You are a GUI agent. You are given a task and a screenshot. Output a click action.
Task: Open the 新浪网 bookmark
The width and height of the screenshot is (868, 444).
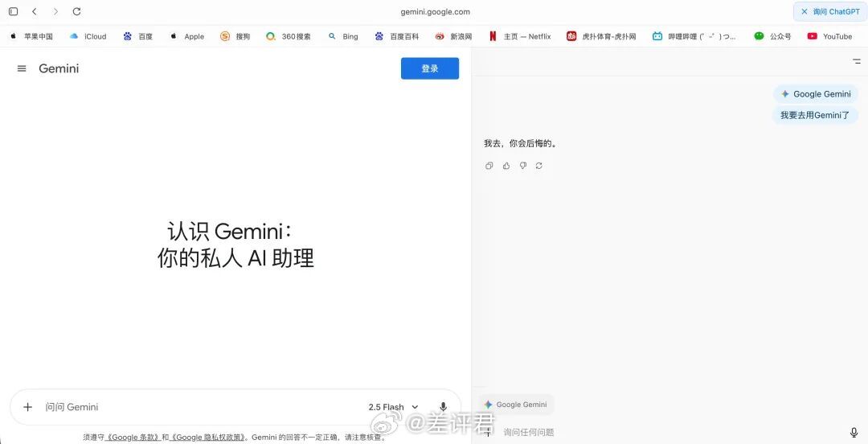pyautogui.click(x=453, y=36)
